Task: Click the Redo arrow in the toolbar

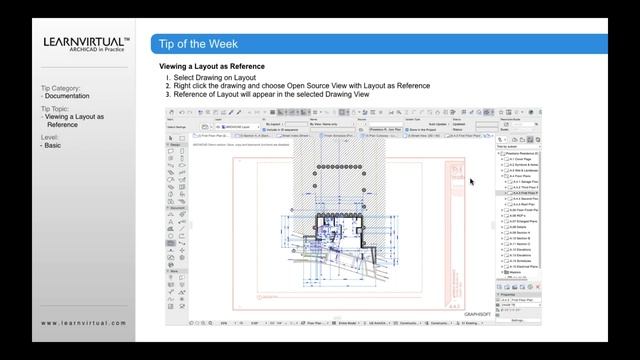Action: [x=190, y=113]
